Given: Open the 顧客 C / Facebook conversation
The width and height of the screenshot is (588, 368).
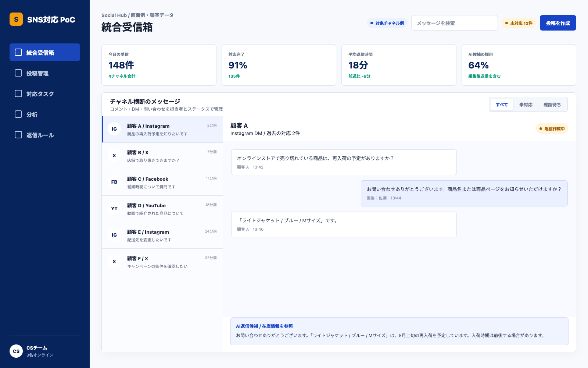Looking at the screenshot, I should coord(162,183).
